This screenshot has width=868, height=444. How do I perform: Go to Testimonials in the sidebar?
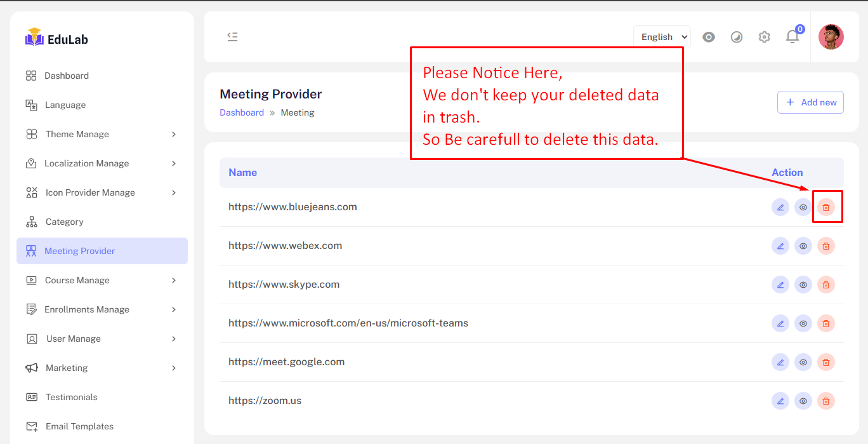tap(71, 397)
